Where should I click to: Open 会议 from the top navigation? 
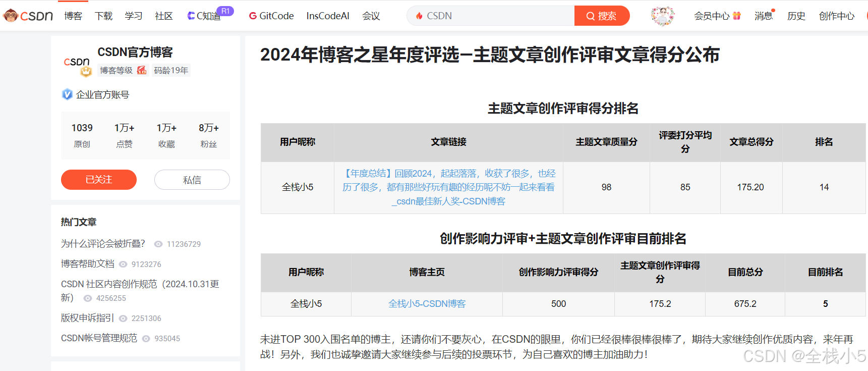click(371, 16)
